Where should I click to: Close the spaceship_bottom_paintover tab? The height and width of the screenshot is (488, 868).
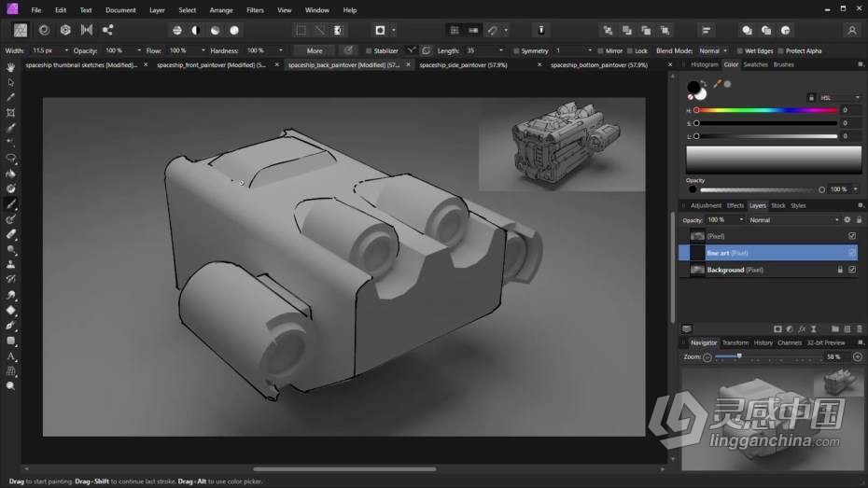(670, 64)
